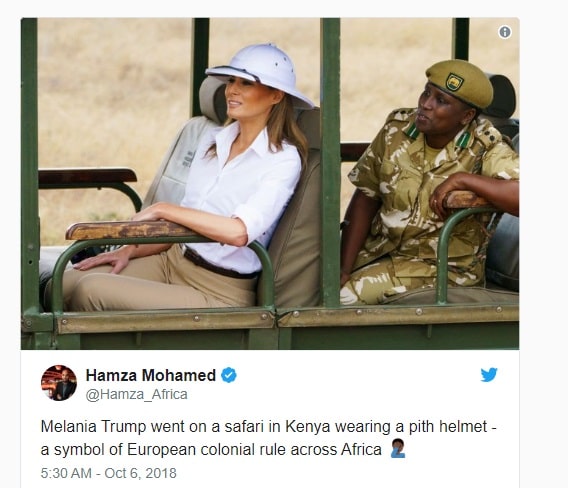Click the 5:30 AM time in timestamp
The width and height of the screenshot is (568, 488).
66,473
